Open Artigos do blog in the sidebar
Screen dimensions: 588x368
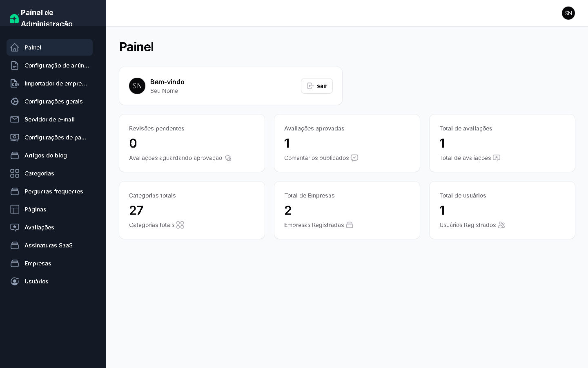coord(45,155)
